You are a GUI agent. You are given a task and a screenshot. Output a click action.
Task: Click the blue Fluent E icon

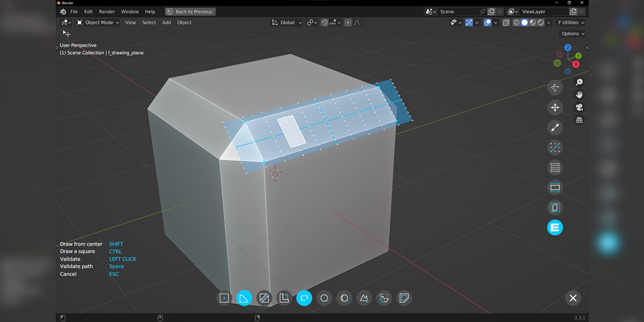pos(555,228)
